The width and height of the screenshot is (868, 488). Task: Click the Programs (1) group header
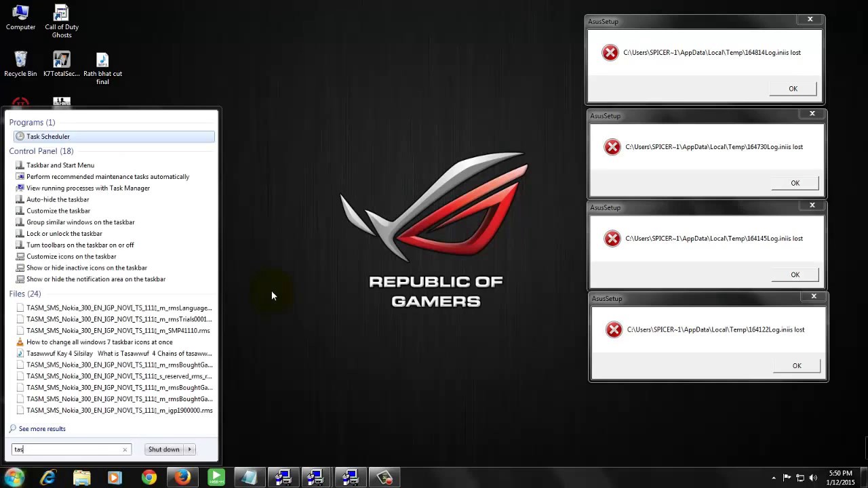coord(32,123)
